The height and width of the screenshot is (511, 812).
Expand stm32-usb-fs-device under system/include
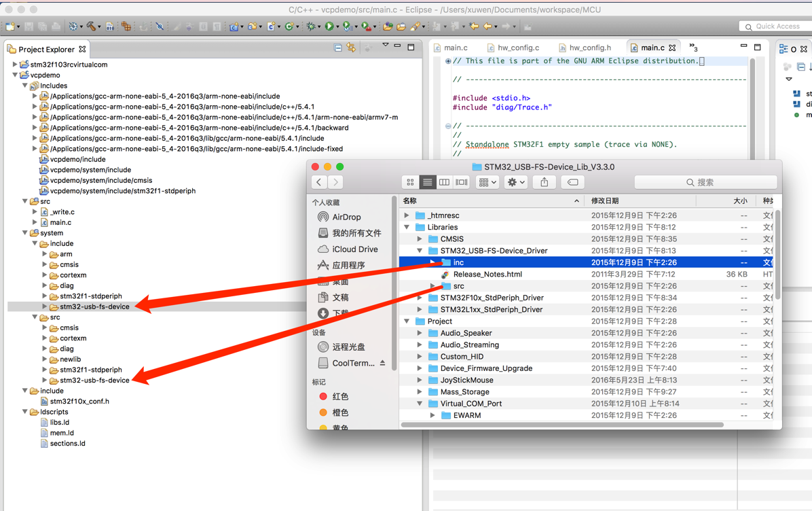coord(45,306)
